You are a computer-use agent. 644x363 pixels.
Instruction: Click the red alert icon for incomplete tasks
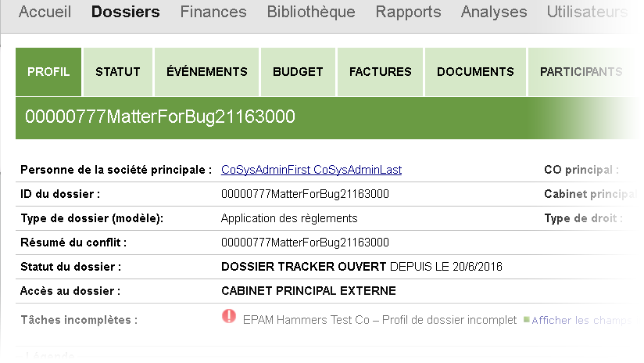(x=229, y=317)
